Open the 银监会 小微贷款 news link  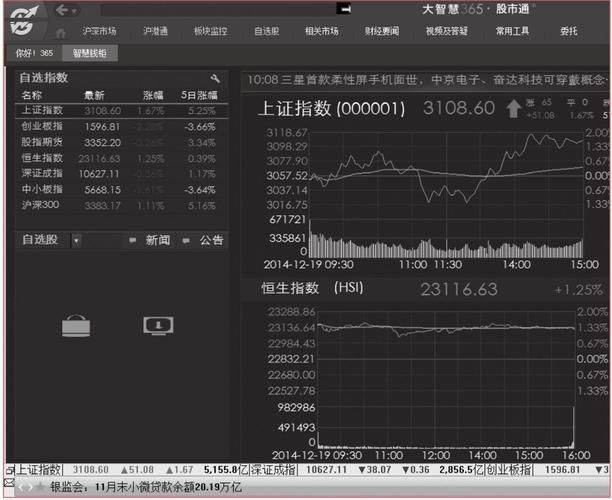(x=146, y=487)
